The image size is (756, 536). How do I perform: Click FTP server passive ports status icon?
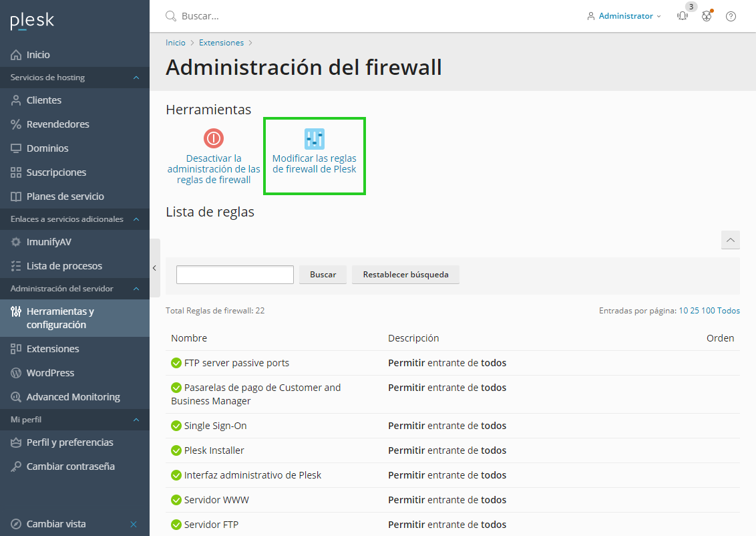[x=176, y=364]
